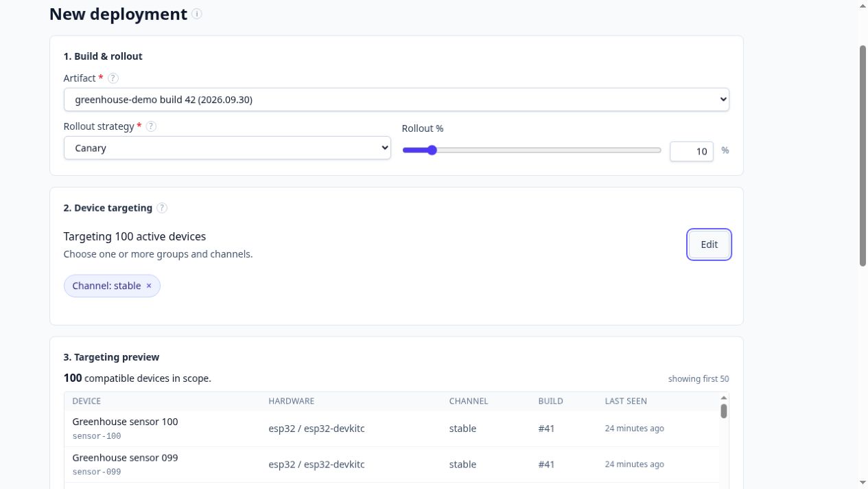Open help icon next to Device targeting

(x=162, y=207)
